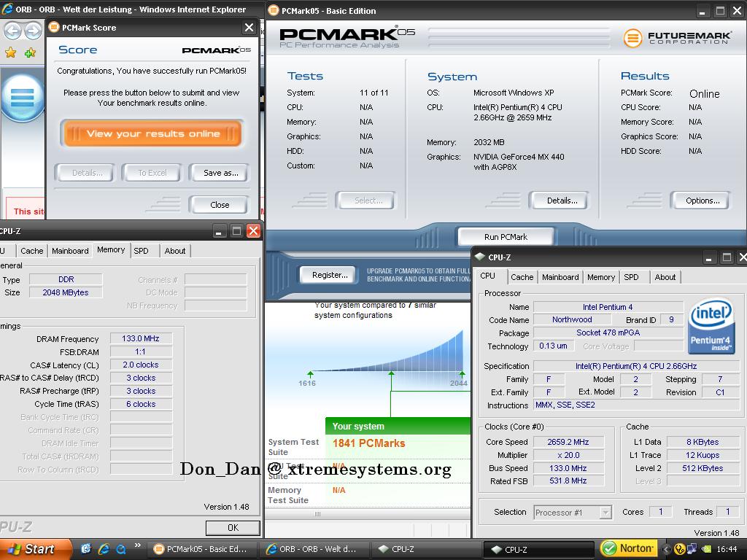
Task: Click the Northwood code name value
Action: [x=572, y=319]
